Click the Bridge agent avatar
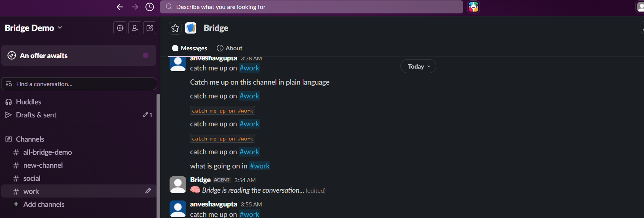 [x=178, y=184]
